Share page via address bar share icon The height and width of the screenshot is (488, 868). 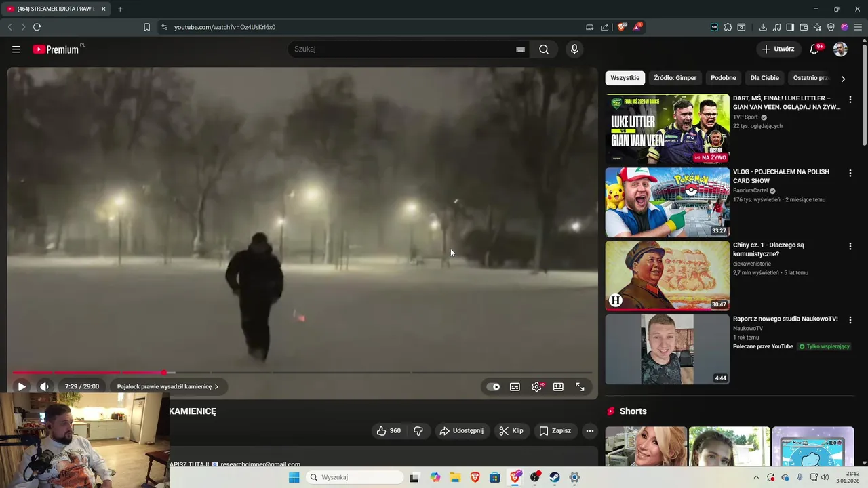pyautogui.click(x=604, y=27)
